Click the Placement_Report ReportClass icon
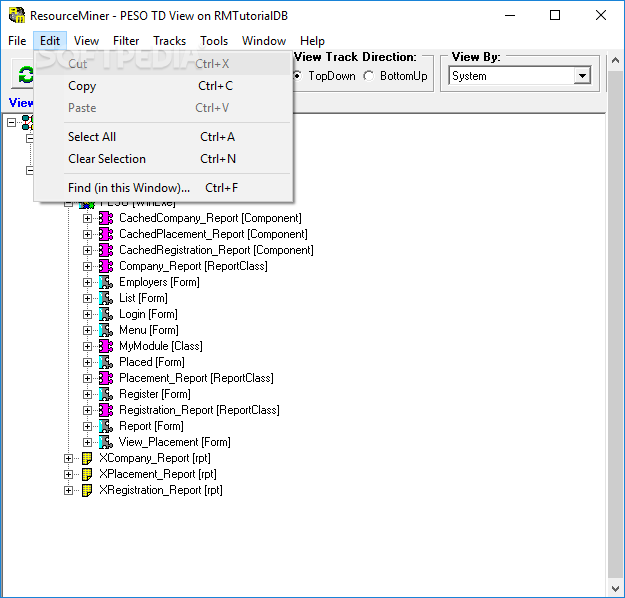This screenshot has width=625, height=598. (106, 378)
